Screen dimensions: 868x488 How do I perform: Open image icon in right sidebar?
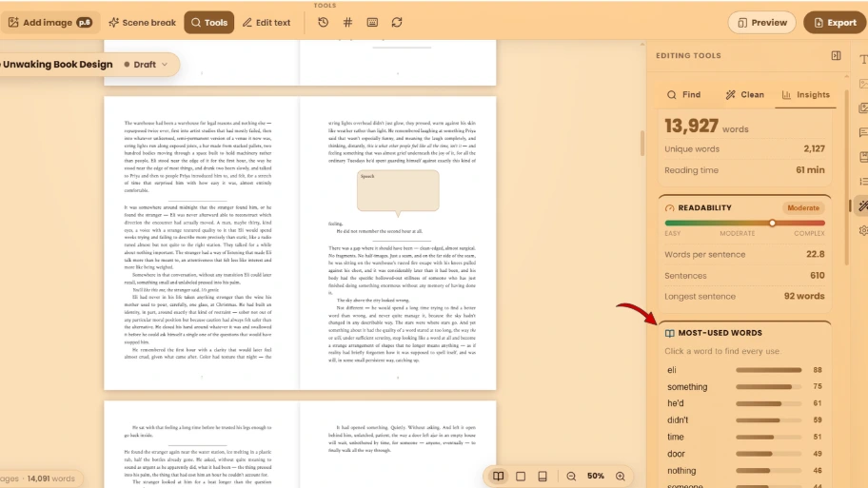[862, 84]
